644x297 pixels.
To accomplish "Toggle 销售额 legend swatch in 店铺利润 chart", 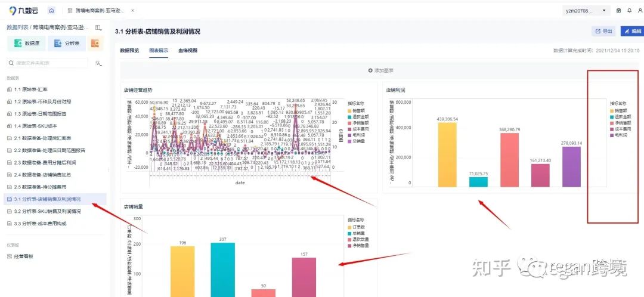I will [x=612, y=111].
